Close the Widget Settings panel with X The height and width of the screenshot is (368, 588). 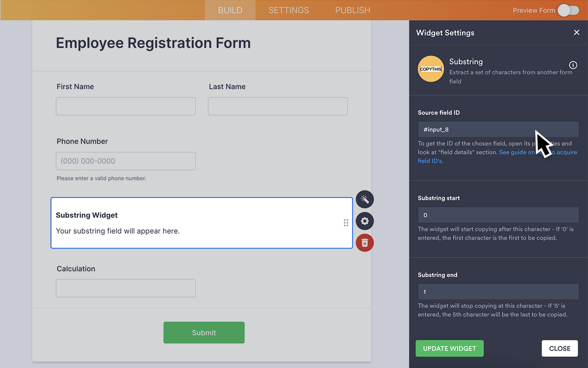(x=577, y=33)
